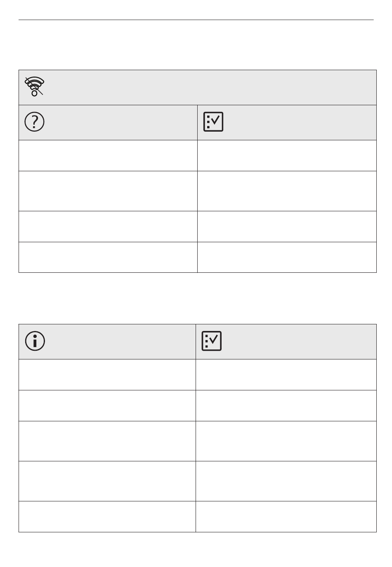Click the question mark circle icon
The height and width of the screenshot is (567, 392).
pos(35,122)
